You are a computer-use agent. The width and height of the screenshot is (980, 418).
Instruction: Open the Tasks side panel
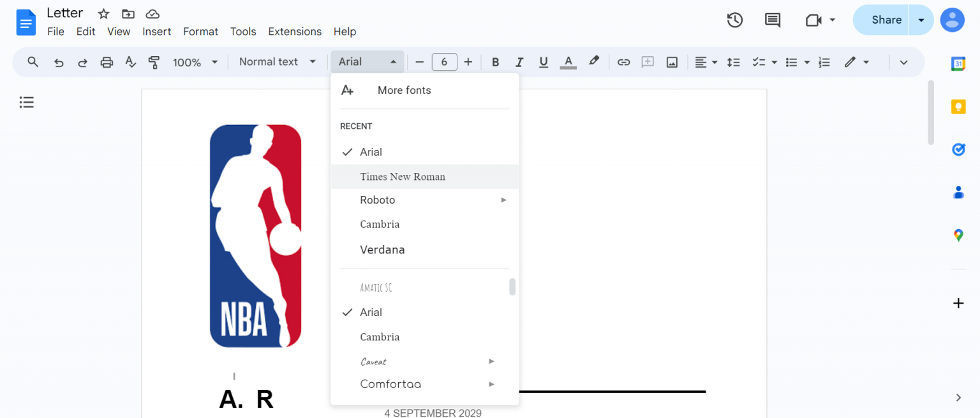click(x=958, y=149)
